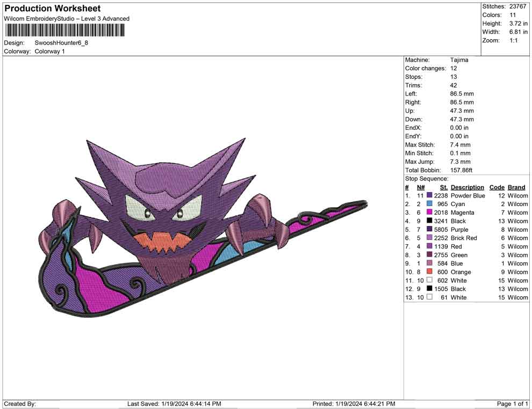Click the Color changes value '12'
532x409 pixels.
[x=454, y=69]
